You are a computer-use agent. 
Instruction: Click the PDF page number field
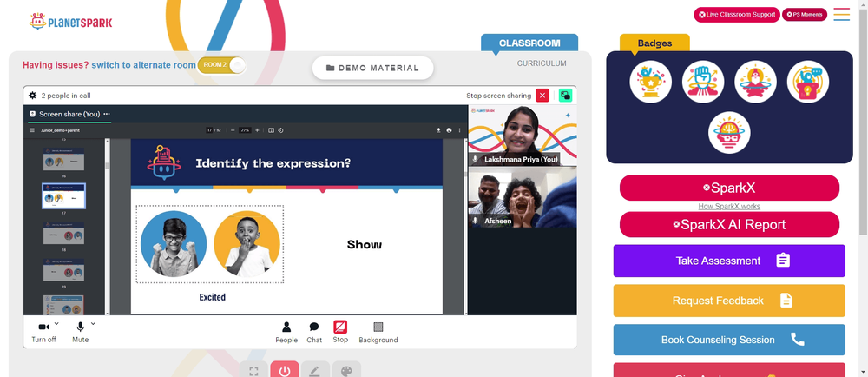[210, 130]
